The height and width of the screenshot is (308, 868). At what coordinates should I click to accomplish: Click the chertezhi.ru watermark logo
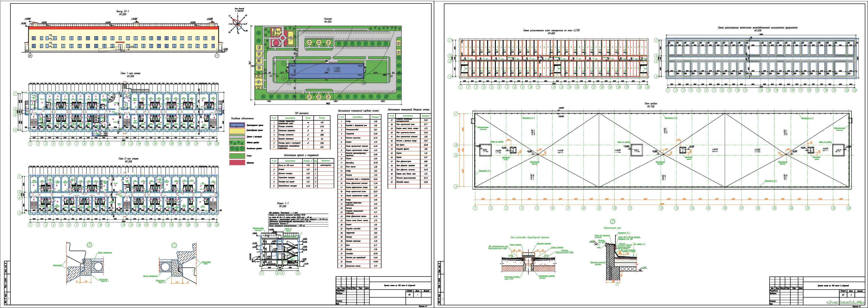[x=845, y=302]
